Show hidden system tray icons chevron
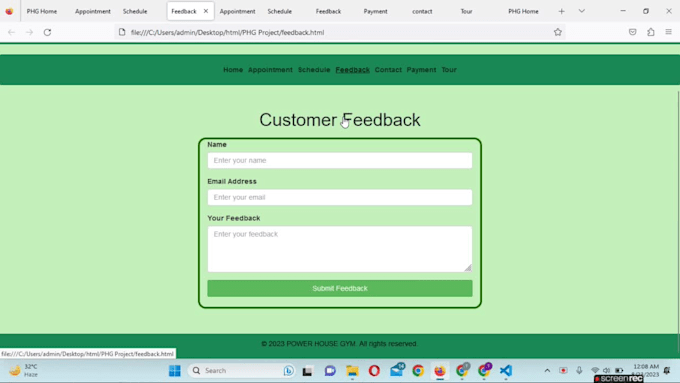Image resolution: width=680 pixels, height=383 pixels. coord(547,370)
